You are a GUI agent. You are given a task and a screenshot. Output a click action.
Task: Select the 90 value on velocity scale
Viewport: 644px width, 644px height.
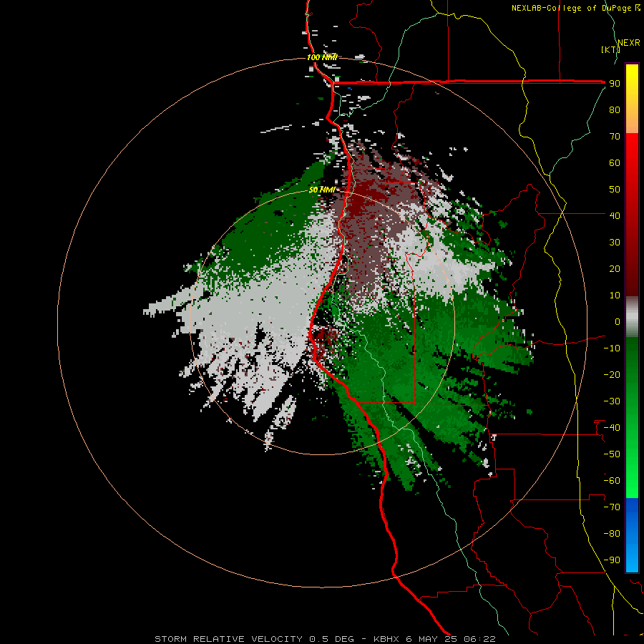tap(615, 84)
